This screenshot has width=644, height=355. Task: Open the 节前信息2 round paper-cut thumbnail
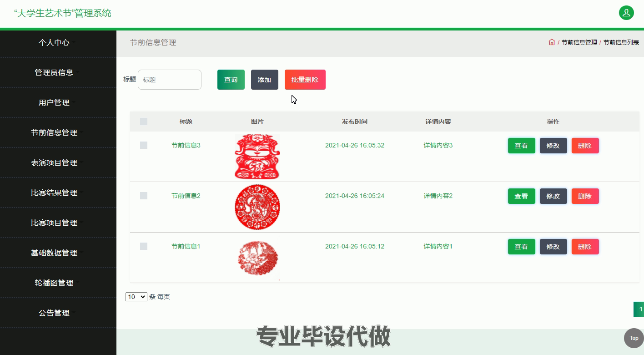pos(257,207)
